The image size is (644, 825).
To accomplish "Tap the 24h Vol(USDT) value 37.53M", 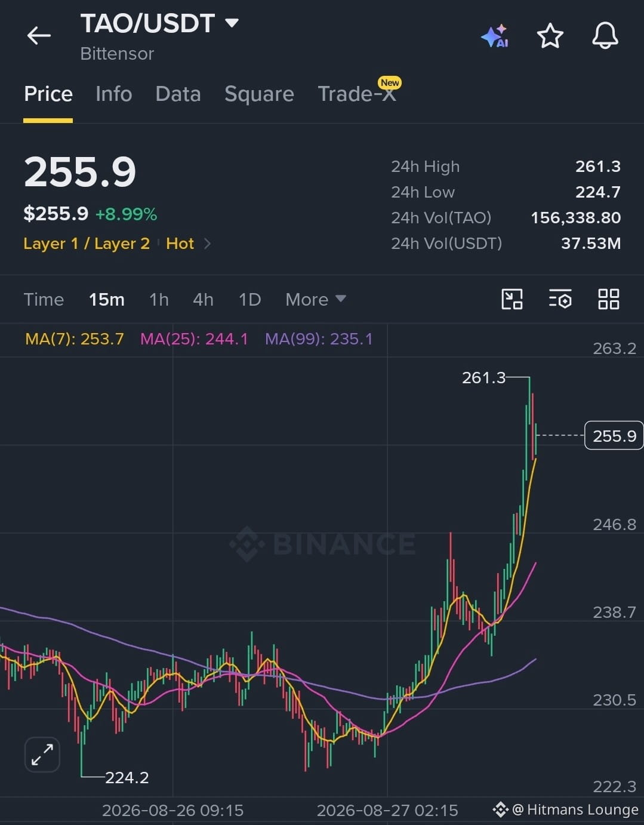I will 591,244.
